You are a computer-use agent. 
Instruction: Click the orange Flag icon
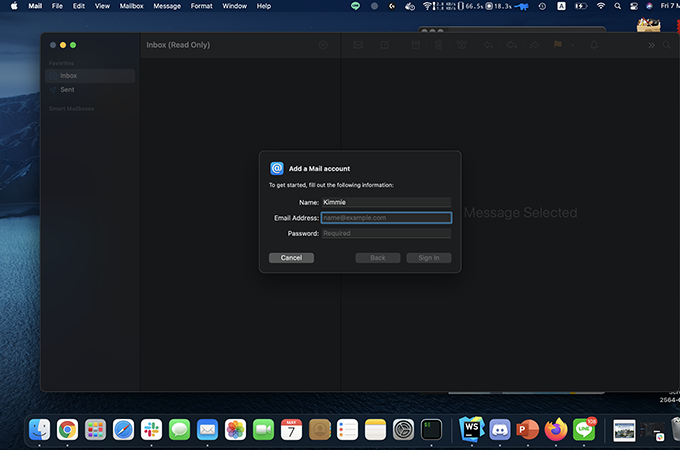[x=558, y=44]
